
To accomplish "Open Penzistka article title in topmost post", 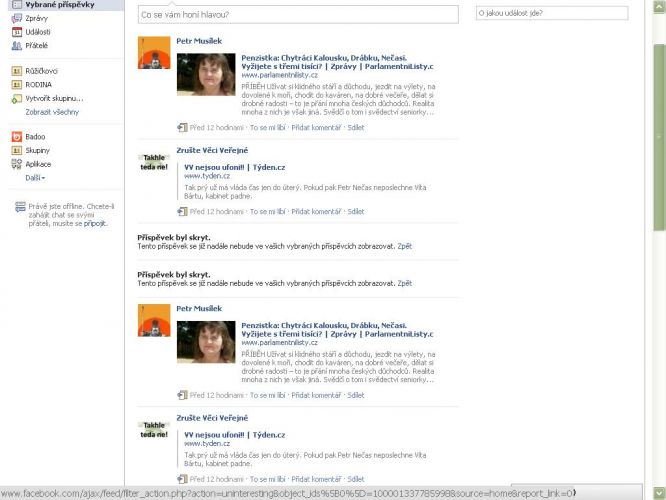I will pyautogui.click(x=338, y=62).
